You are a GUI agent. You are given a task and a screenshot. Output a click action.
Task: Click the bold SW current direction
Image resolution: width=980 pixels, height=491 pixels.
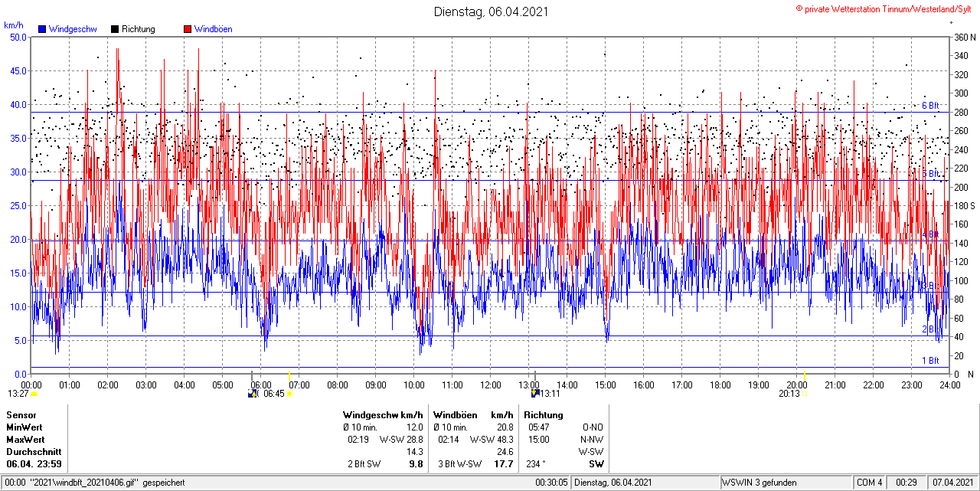coord(596,464)
